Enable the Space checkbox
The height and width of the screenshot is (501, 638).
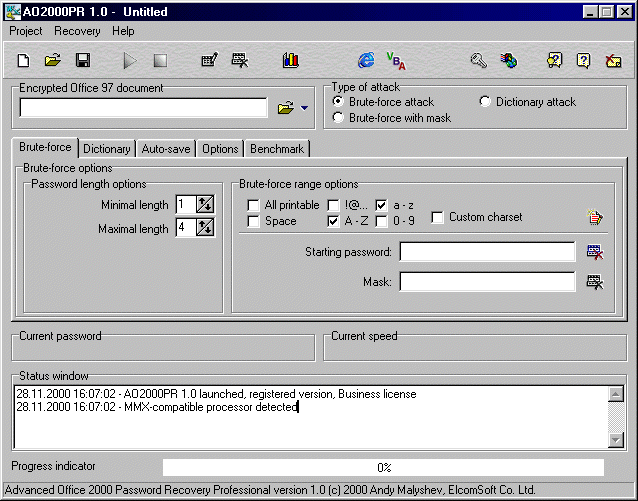click(253, 221)
